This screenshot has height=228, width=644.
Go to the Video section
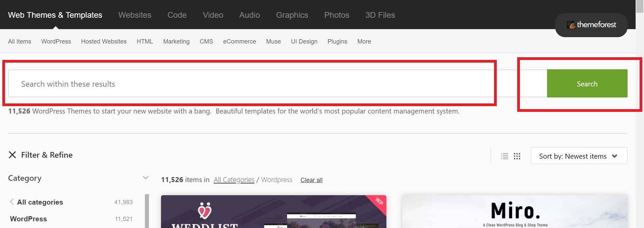213,15
